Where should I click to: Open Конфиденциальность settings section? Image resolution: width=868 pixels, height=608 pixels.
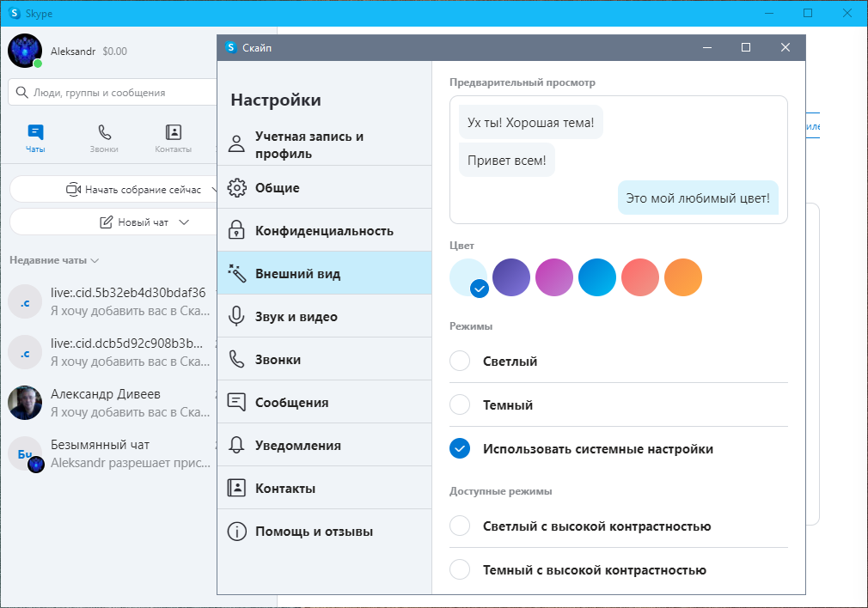tap(324, 230)
